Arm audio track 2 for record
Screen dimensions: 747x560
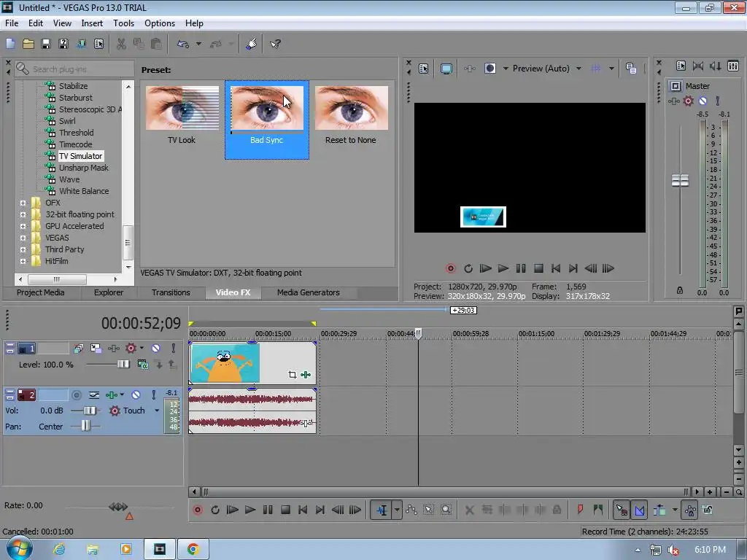pyautogui.click(x=76, y=394)
